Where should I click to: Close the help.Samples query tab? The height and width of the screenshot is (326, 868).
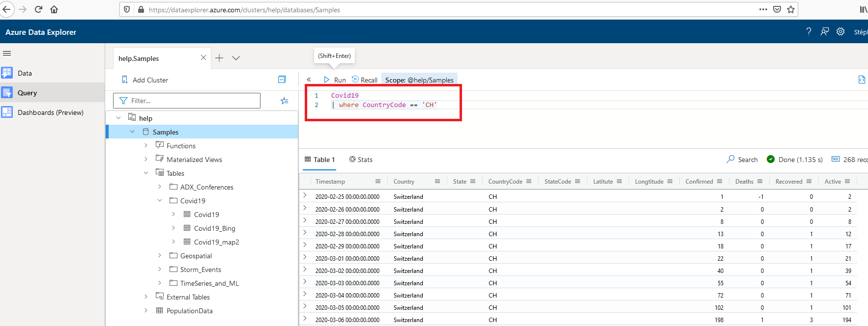click(203, 57)
